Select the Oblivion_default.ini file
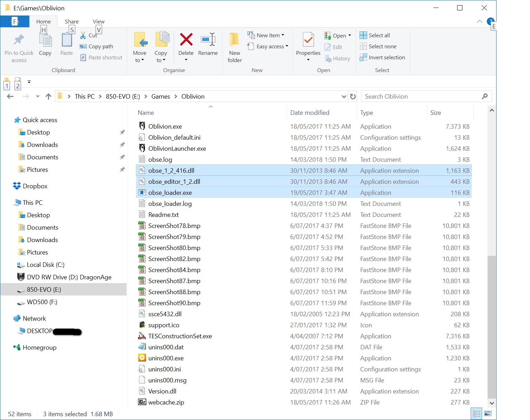 click(x=304, y=137)
